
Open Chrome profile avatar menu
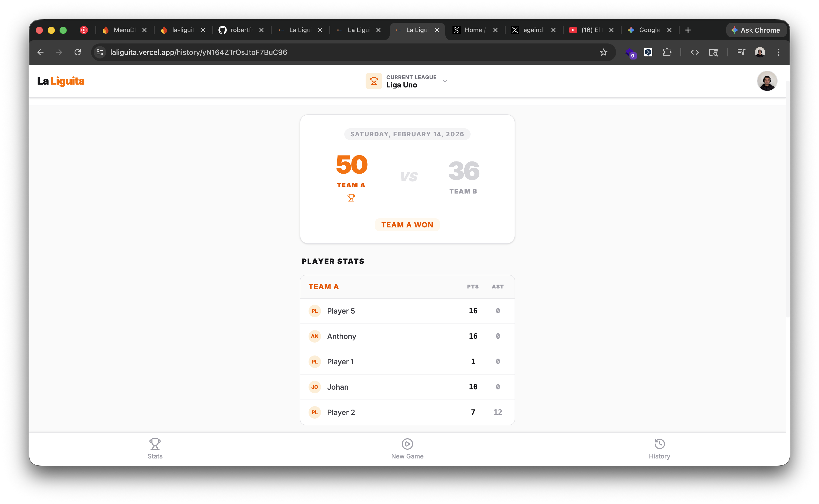[760, 52]
